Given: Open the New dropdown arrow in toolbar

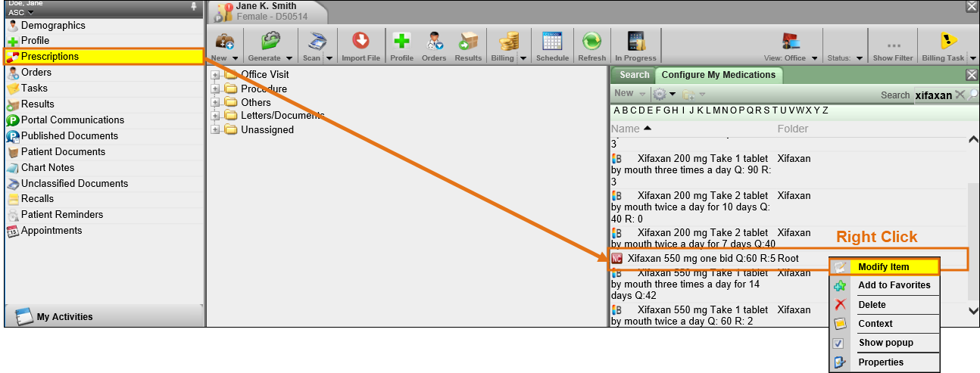Looking at the screenshot, I should click(x=236, y=58).
